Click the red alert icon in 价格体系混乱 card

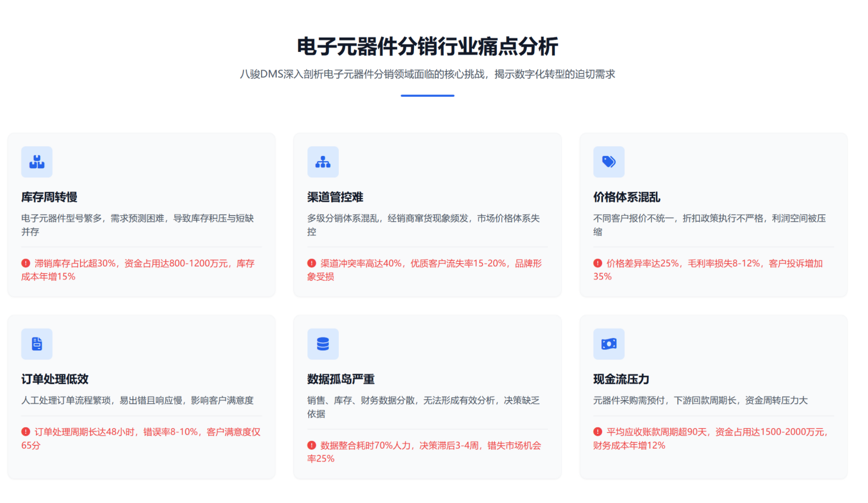[x=597, y=263]
